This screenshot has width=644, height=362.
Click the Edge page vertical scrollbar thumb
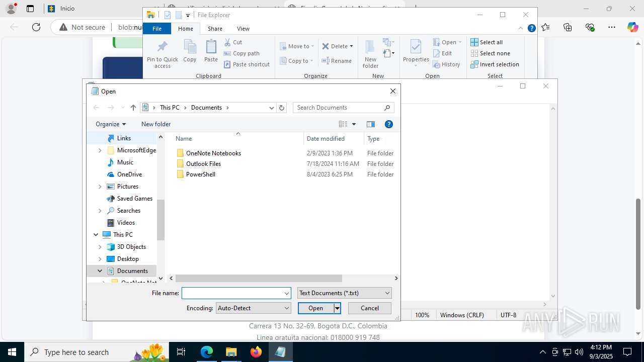coord(638,253)
